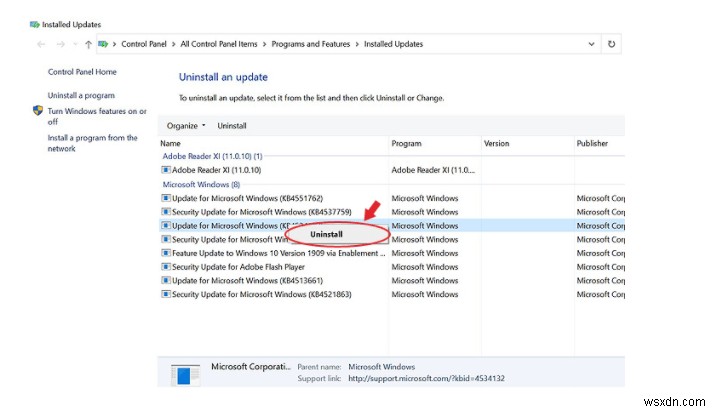Image resolution: width=717 pixels, height=412 pixels.
Task: Click the details pane update thumbnail
Action: [185, 375]
